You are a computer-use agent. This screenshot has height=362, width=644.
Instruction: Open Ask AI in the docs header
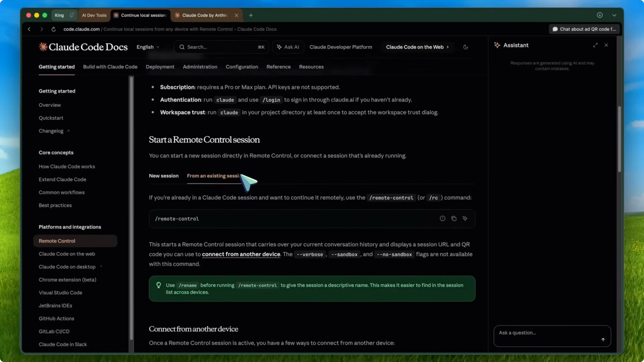coord(288,47)
